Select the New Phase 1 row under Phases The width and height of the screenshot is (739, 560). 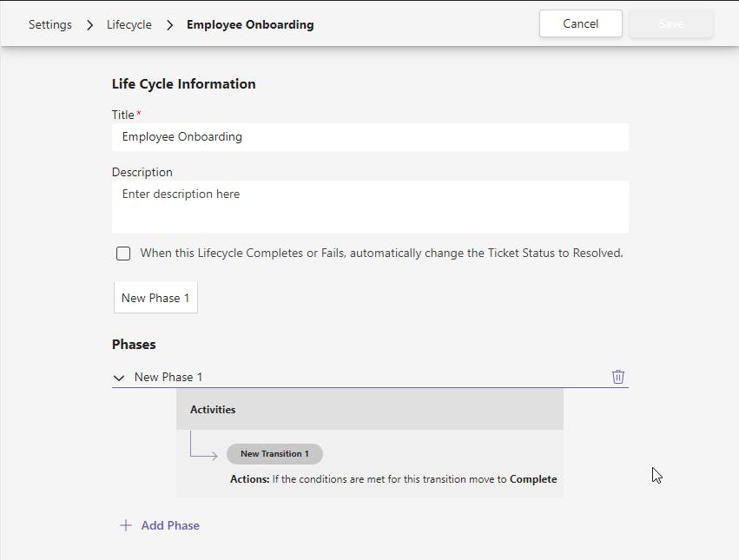168,377
